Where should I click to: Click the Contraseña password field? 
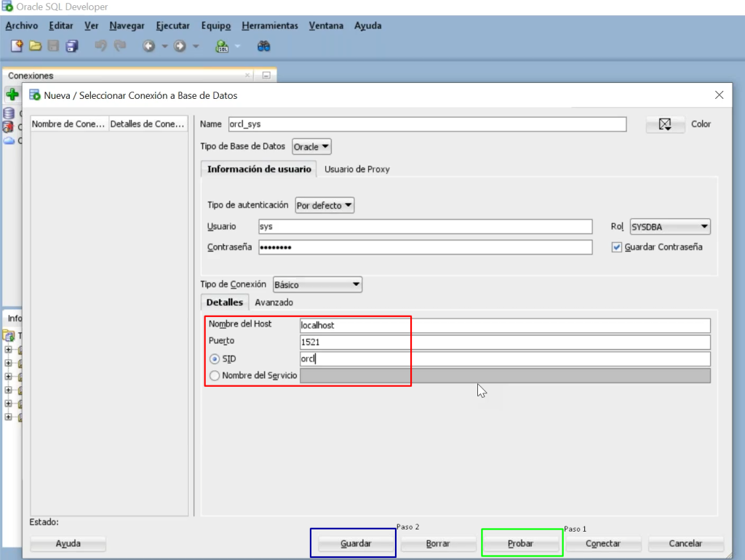tap(425, 247)
